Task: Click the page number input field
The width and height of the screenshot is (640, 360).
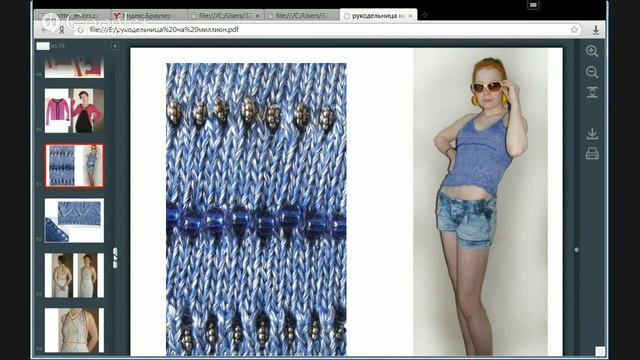Action: [x=43, y=46]
